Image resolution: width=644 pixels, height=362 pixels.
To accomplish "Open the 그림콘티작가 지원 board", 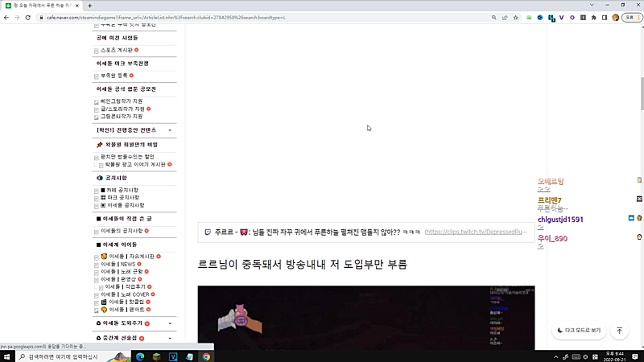I will (122, 117).
